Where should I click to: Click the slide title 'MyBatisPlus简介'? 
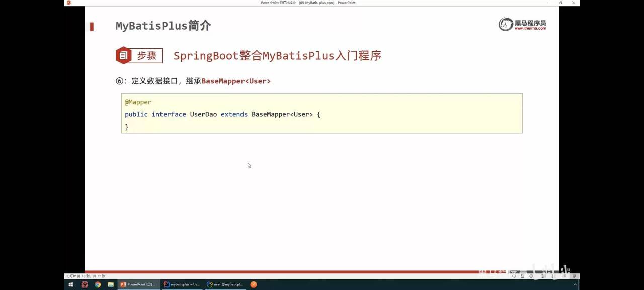pos(163,26)
